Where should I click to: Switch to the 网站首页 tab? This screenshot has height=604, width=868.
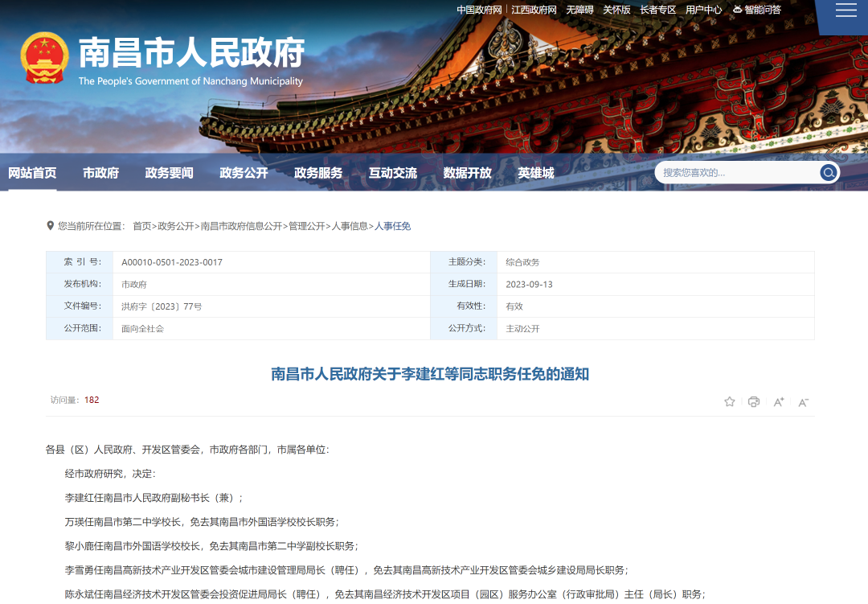[x=32, y=172]
